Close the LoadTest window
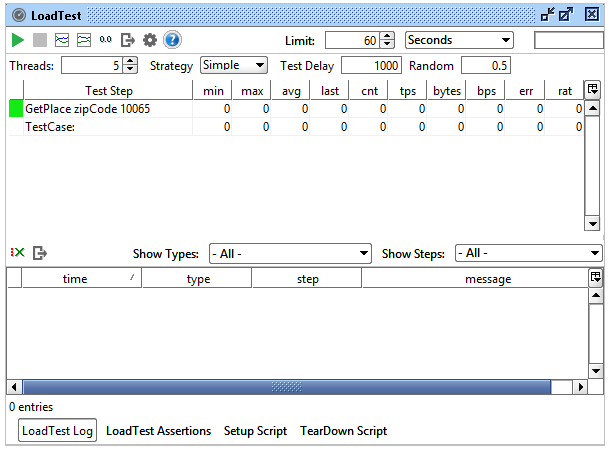Screen dimensions: 609x452 click(592, 14)
